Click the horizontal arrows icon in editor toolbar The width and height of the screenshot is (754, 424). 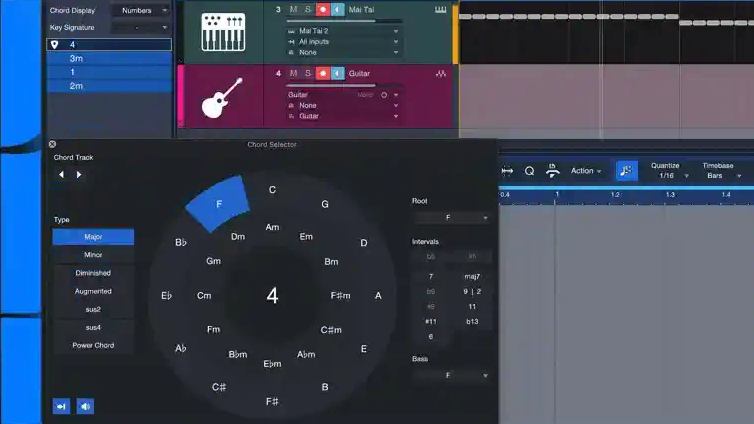tap(507, 171)
